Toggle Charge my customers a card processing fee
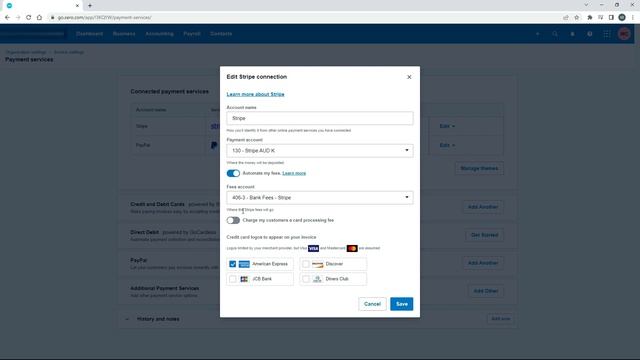 pyautogui.click(x=233, y=220)
